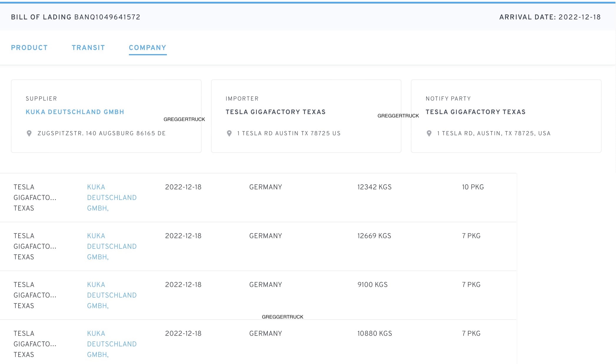The height and width of the screenshot is (364, 616).
Task: Click TESLA GIGAFACTO... TEXAS in the 9100 KGS row
Action: point(35,295)
